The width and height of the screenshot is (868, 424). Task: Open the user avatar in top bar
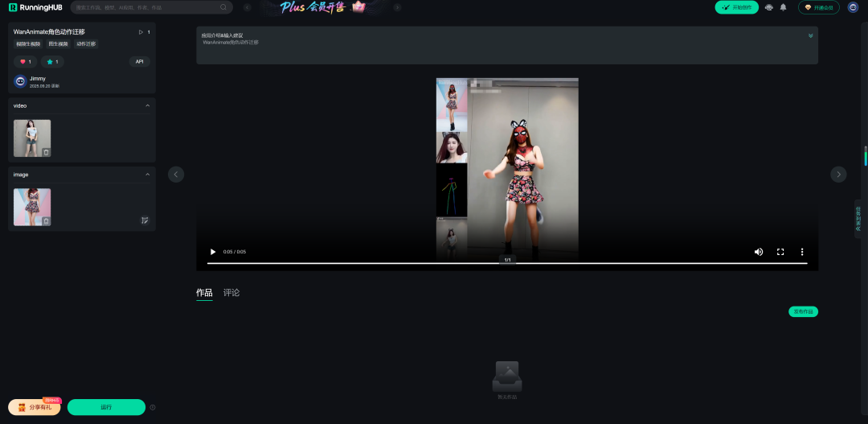click(x=853, y=7)
